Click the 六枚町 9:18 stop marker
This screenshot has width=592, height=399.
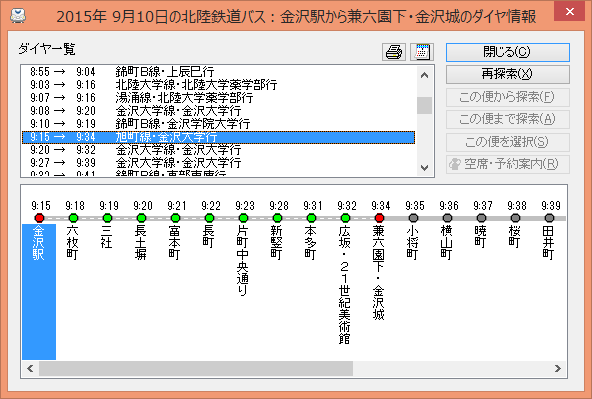coord(73,218)
